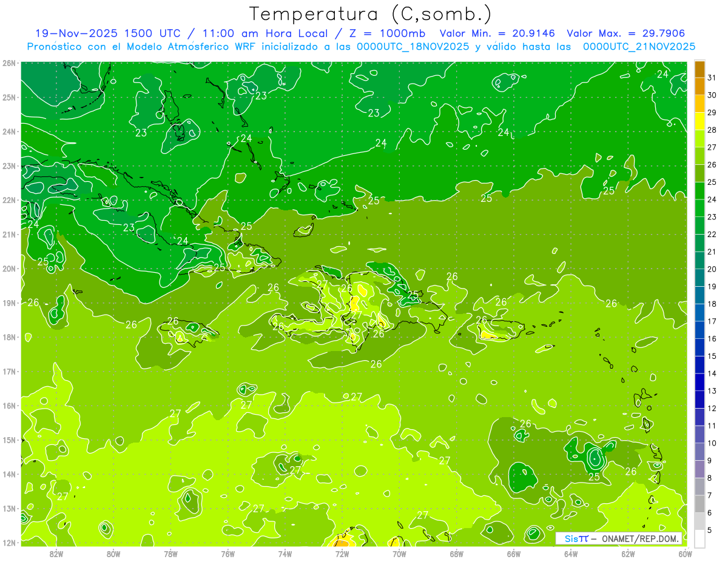This screenshot has width=728, height=562.
Task: Click the ONAMET/REP.DOM. logo box
Action: pyautogui.click(x=619, y=538)
